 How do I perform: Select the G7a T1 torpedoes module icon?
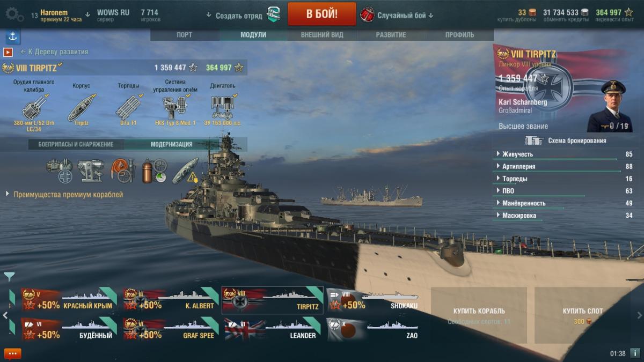[x=128, y=107]
